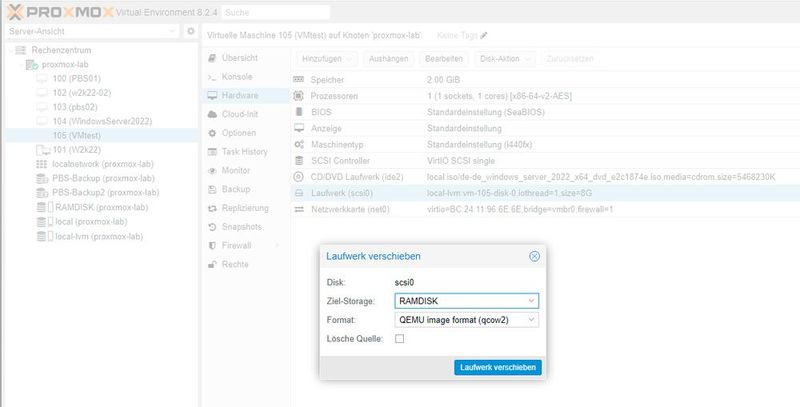Click the Aushängen button
Image resolution: width=800 pixels, height=407 pixels.
pyautogui.click(x=388, y=59)
